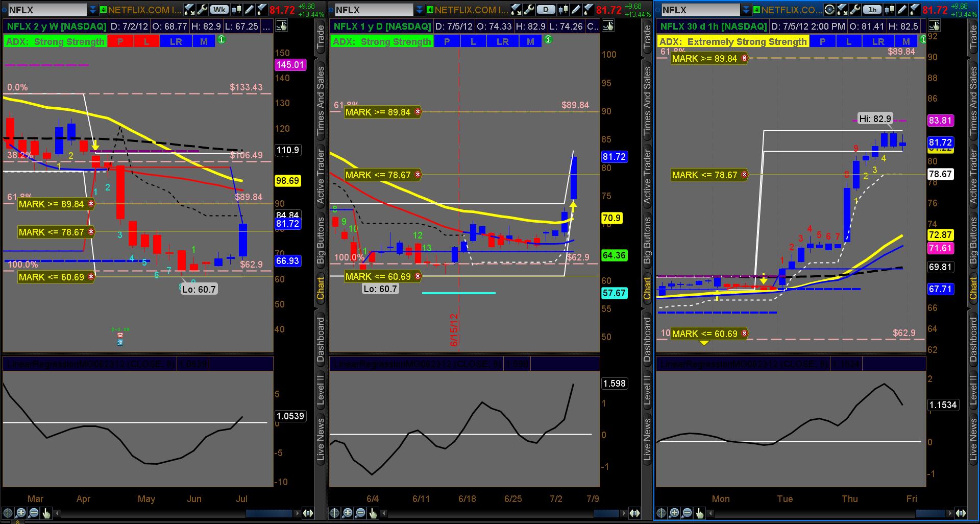Open D timeframe selector
Screen dimensions: 980x524
click(546, 9)
